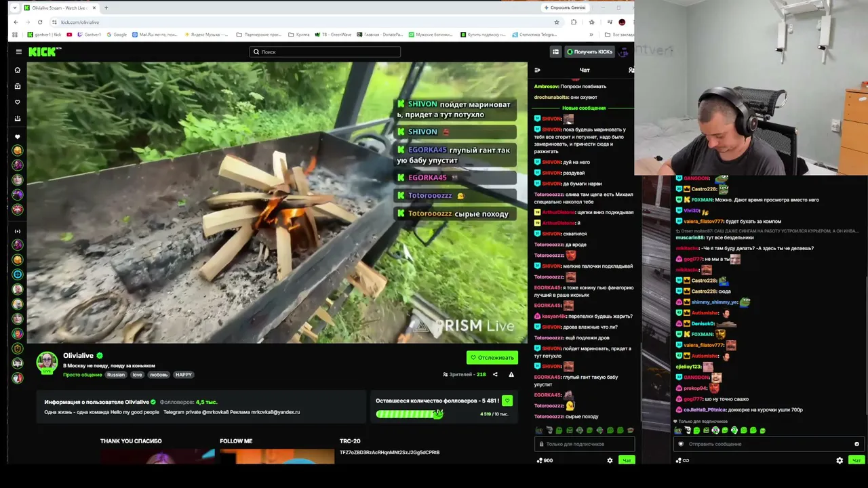Click the followers goal progress bar
The image size is (868, 488).
[410, 413]
